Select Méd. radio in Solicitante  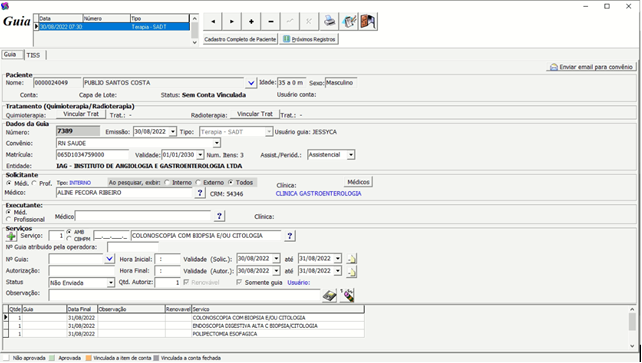click(x=9, y=183)
